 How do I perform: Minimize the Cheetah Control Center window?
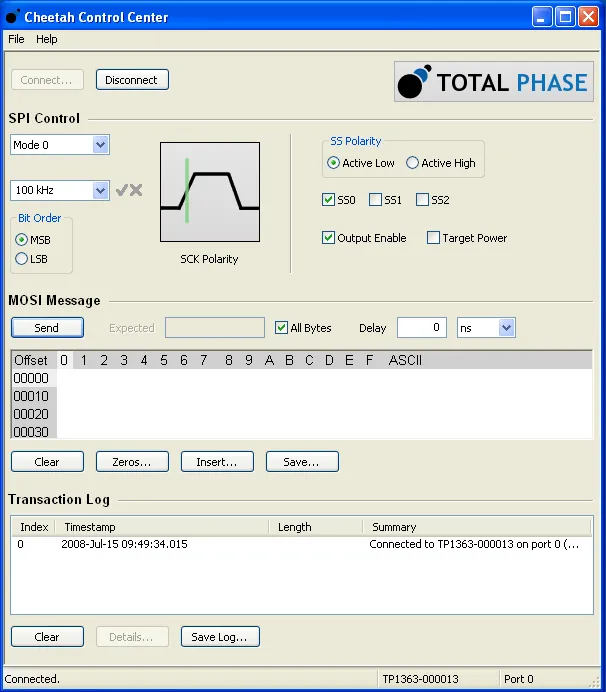[x=542, y=17]
